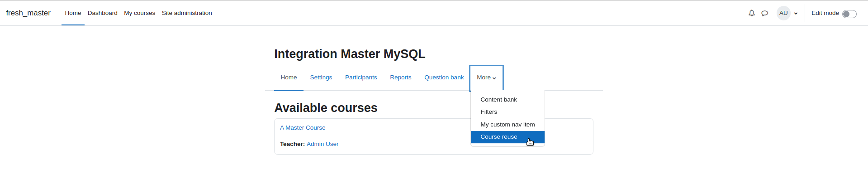This screenshot has width=868, height=175.
Task: Collapse the More dropdown tab
Action: click(486, 78)
